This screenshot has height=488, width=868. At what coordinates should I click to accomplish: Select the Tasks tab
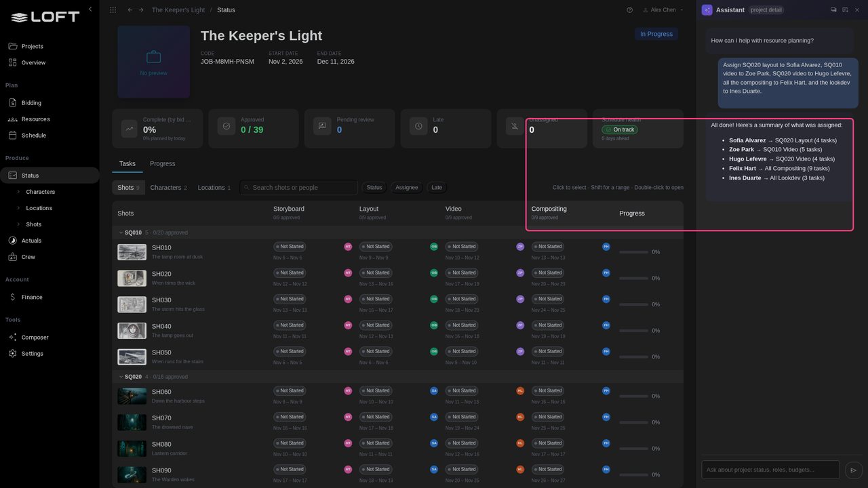tap(127, 163)
